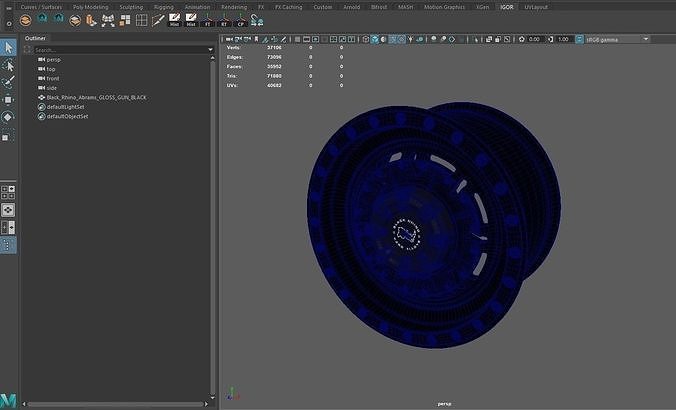The height and width of the screenshot is (410, 676).
Task: Click Outliner vertical scrollbar up arrow
Action: [x=213, y=58]
